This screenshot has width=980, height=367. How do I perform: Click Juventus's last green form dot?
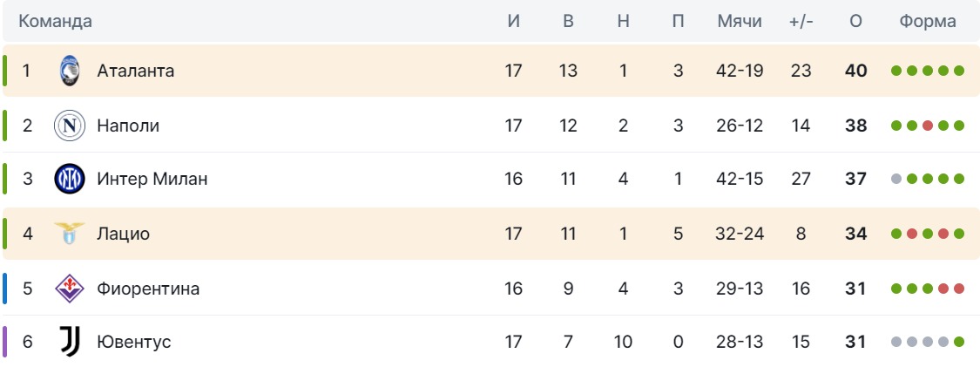tap(959, 343)
